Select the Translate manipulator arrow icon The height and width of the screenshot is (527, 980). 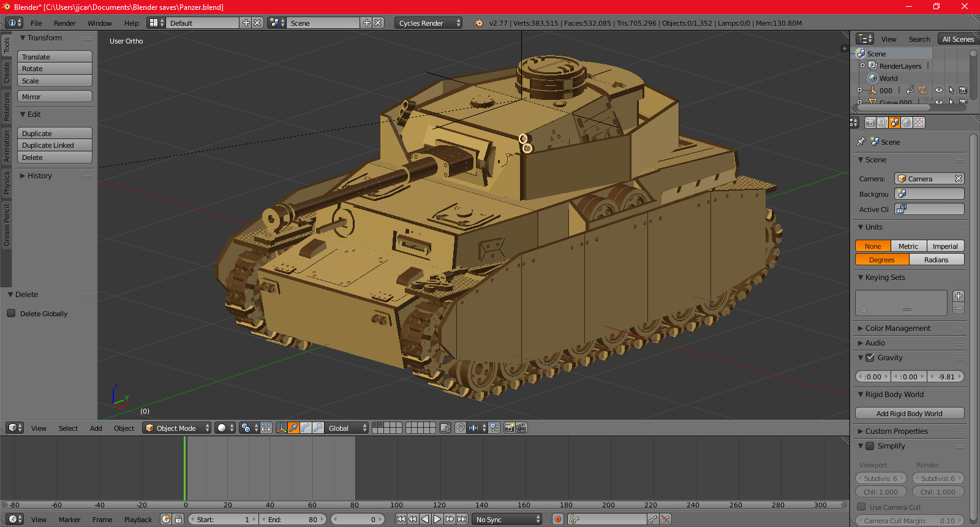(294, 428)
